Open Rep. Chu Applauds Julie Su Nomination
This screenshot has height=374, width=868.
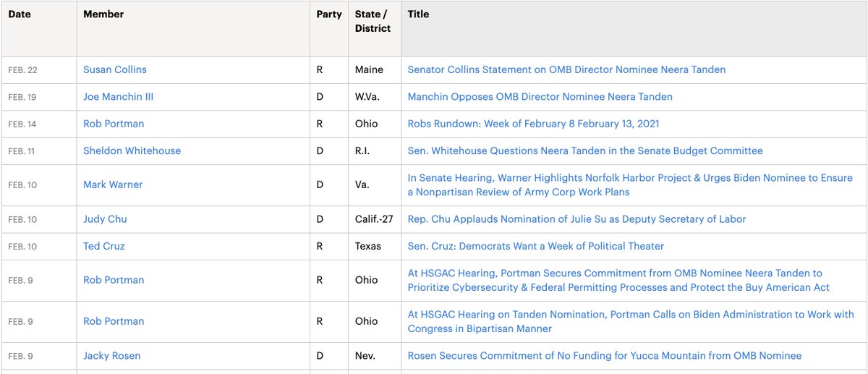[576, 218]
